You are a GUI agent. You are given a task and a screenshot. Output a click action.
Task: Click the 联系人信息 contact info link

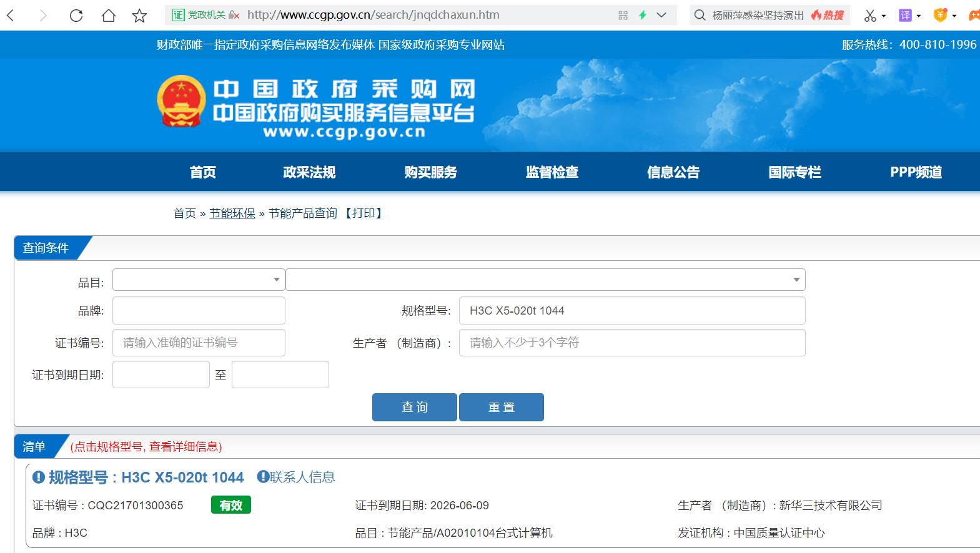pos(303,477)
